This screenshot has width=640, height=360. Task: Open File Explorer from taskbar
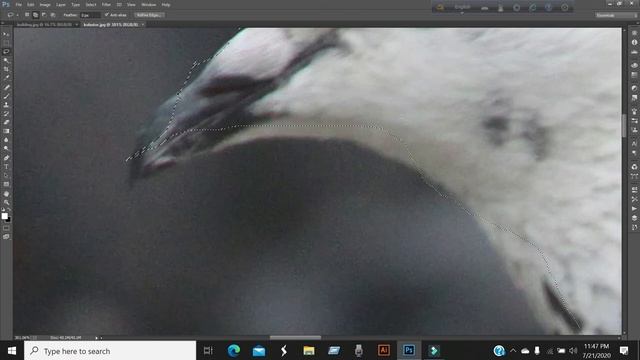coord(309,351)
